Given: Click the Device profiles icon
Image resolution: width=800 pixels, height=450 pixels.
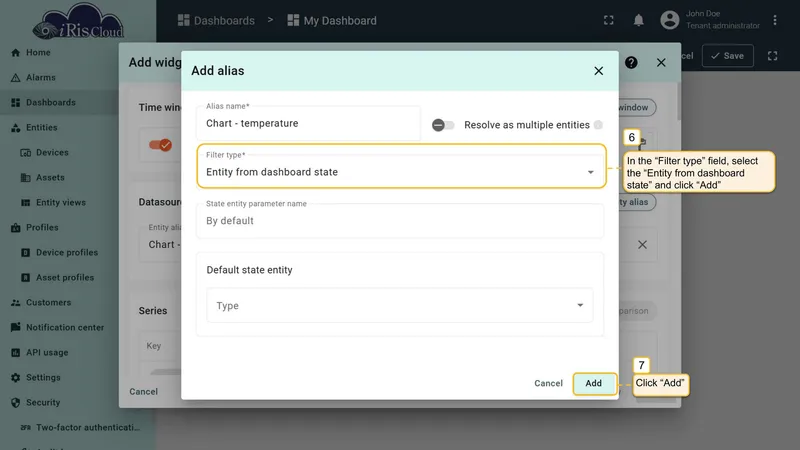Looking at the screenshot, I should coord(26,253).
